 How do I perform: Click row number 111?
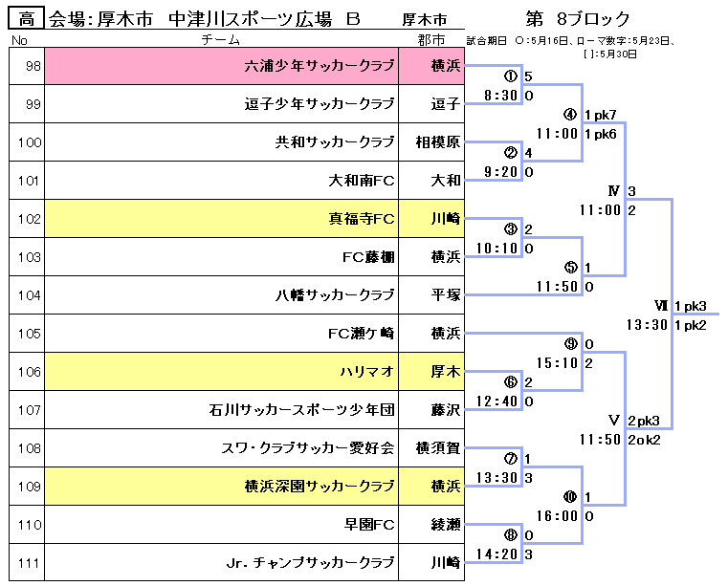tap(30, 563)
